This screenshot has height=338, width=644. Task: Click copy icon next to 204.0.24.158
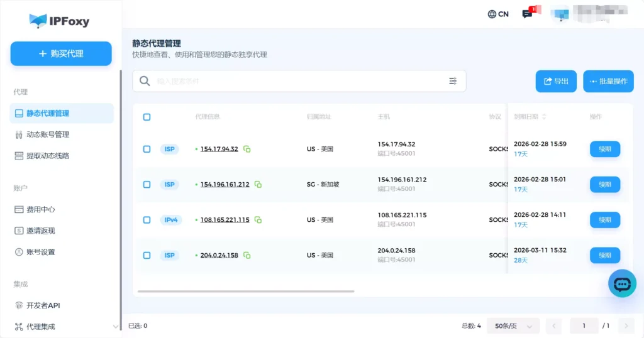pyautogui.click(x=247, y=256)
